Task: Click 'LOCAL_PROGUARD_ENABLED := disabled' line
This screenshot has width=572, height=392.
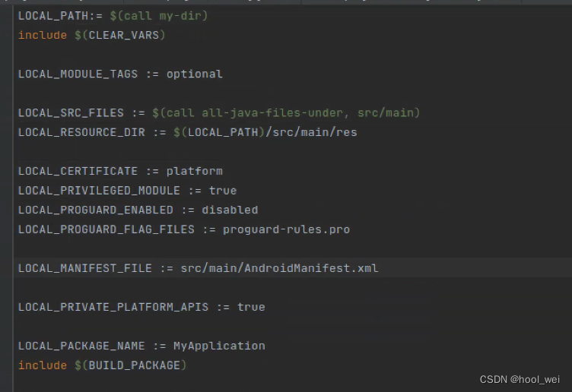Action: (138, 210)
